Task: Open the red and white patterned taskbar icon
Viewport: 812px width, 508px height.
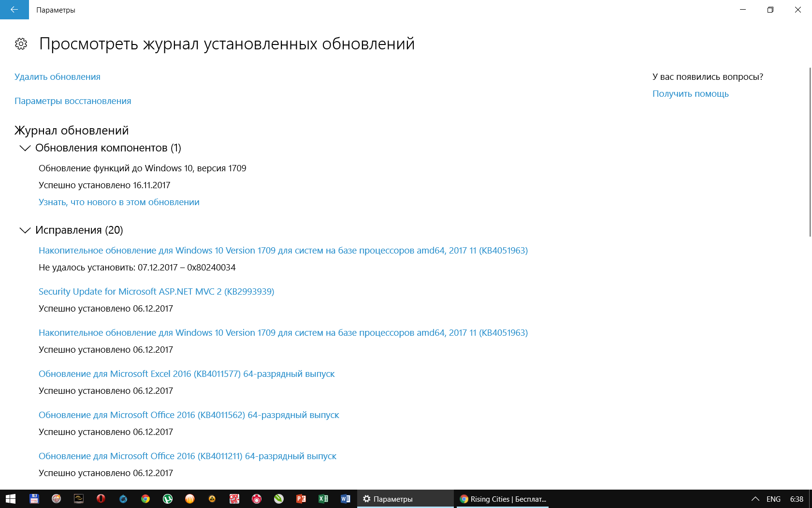Action: click(x=234, y=499)
